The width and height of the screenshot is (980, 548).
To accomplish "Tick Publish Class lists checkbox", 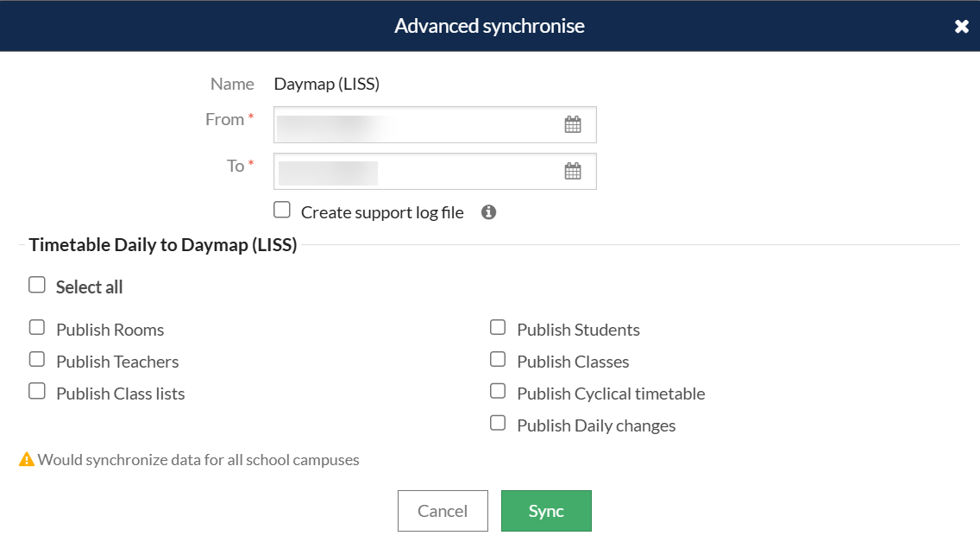I will click(x=36, y=391).
